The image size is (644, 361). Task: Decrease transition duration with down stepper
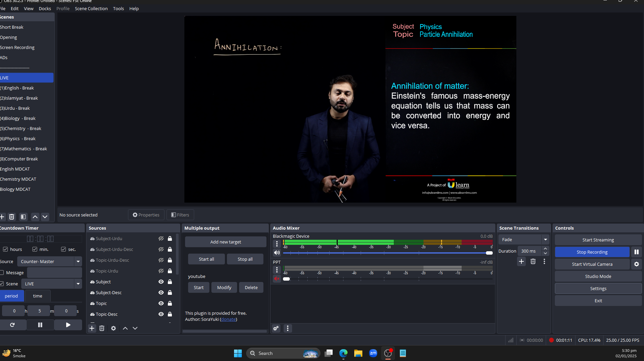[x=545, y=253]
